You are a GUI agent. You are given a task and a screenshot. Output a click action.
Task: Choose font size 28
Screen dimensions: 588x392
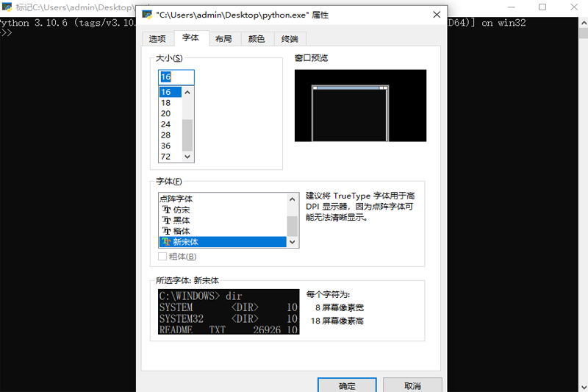[x=171, y=135]
